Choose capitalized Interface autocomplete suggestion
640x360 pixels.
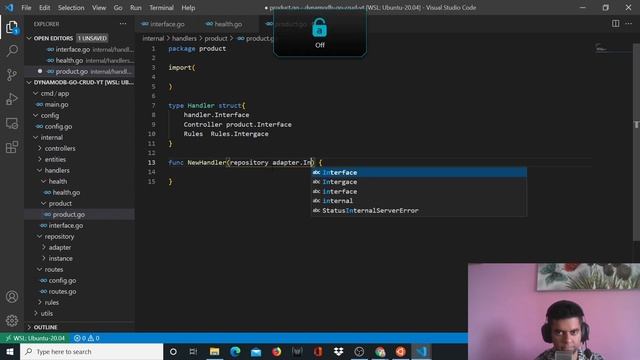[x=419, y=173]
